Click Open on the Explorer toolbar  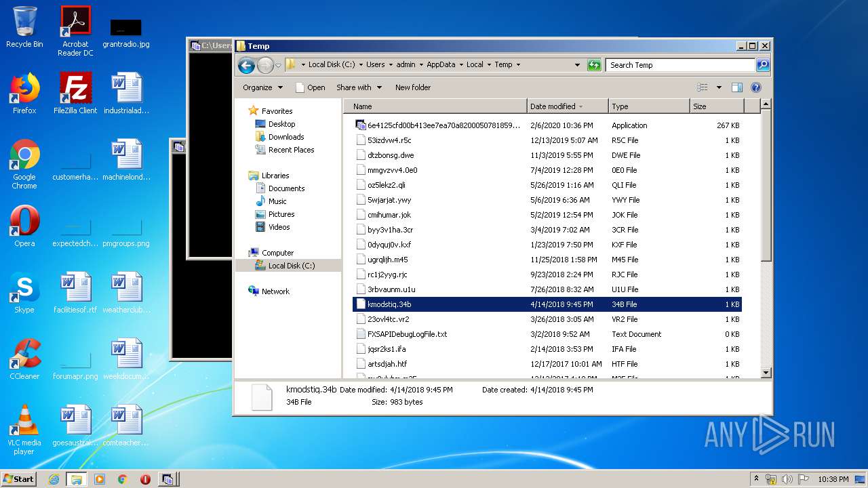pos(310,87)
